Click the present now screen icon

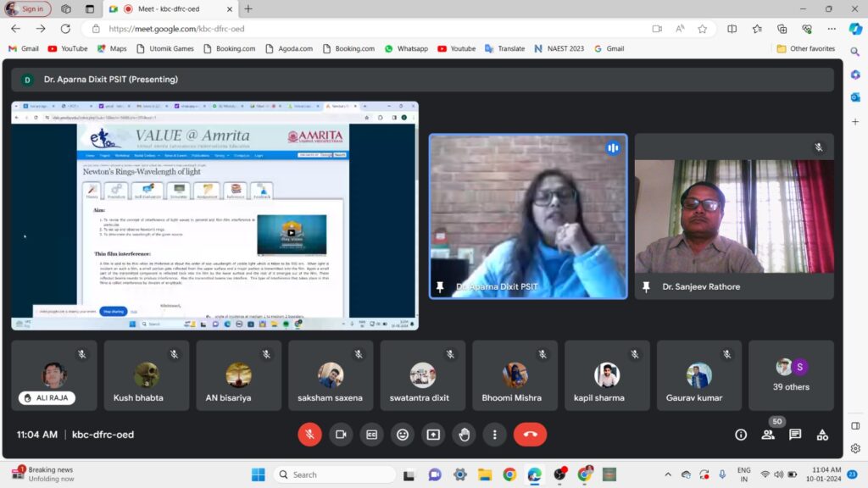click(433, 435)
